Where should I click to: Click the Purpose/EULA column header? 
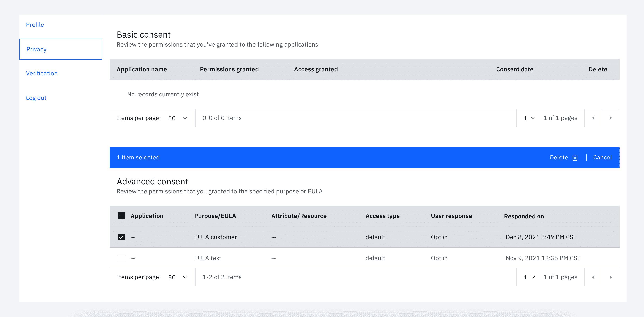[215, 216]
